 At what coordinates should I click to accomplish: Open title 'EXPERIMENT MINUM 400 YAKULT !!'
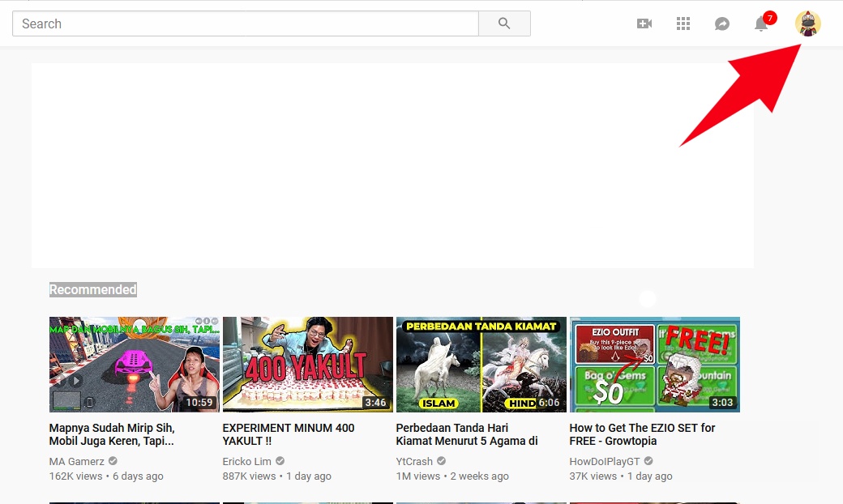click(289, 434)
